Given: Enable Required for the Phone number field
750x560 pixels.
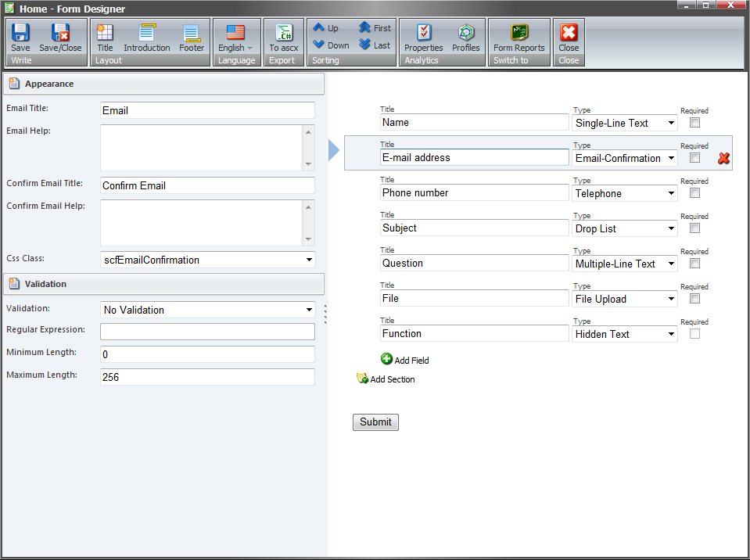Looking at the screenshot, I should (694, 192).
